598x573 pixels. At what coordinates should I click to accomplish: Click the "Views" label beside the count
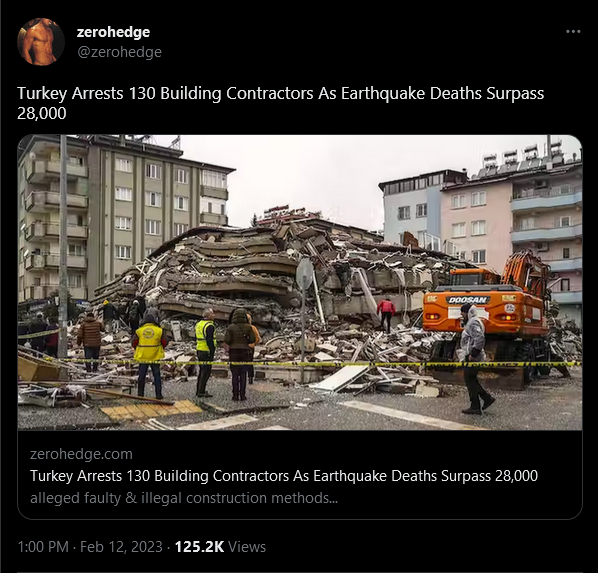pyautogui.click(x=247, y=547)
